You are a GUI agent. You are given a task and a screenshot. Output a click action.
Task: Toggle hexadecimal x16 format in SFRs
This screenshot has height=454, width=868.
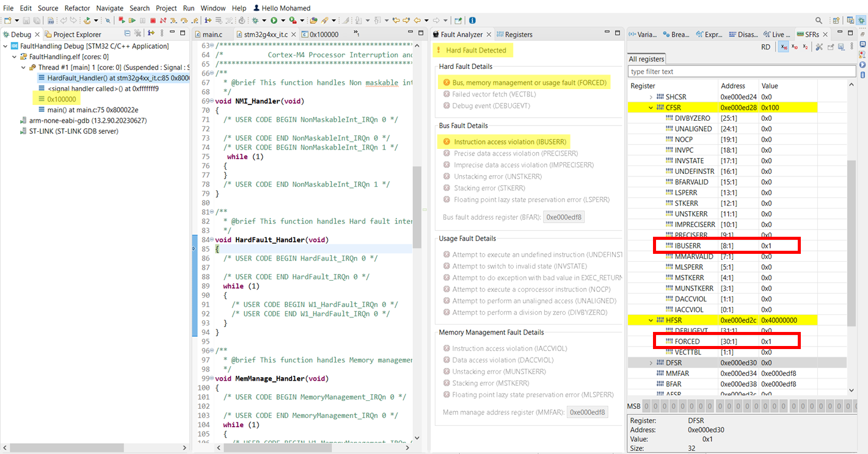tap(784, 47)
